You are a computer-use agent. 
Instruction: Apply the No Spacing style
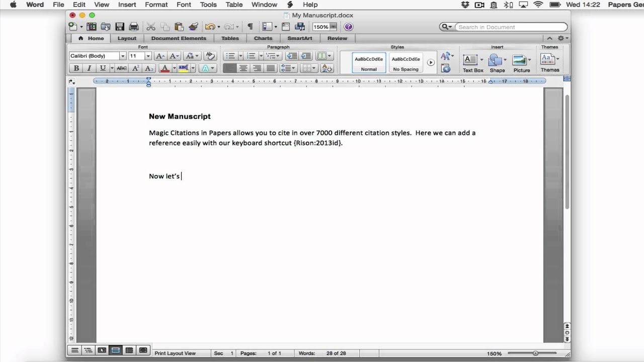(x=406, y=63)
